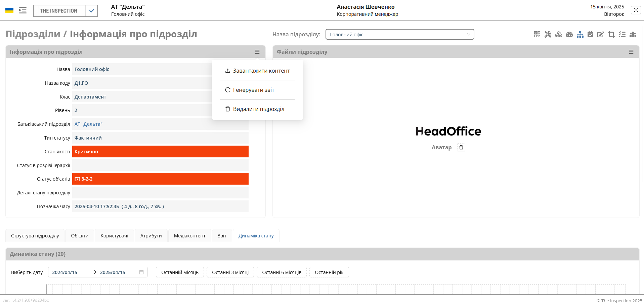Delete the avatar with trash icon
Viewport: 644px width, 305px height.
pyautogui.click(x=461, y=147)
